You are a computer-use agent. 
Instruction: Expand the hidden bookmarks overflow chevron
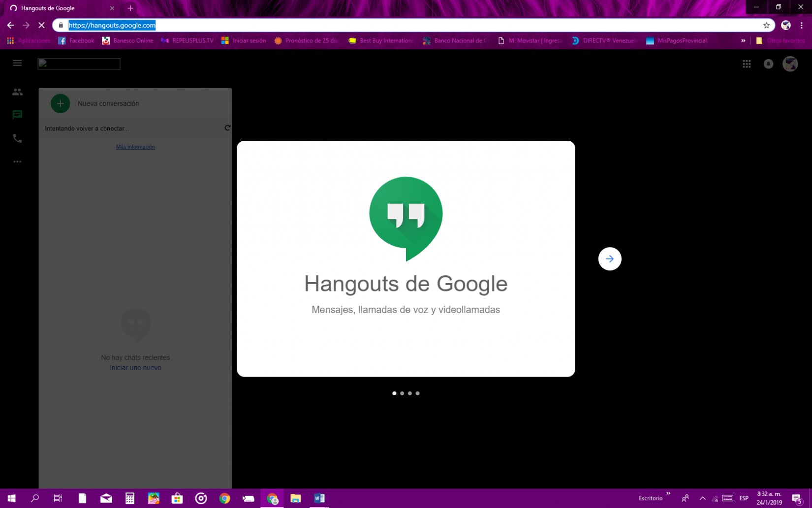[743, 41]
